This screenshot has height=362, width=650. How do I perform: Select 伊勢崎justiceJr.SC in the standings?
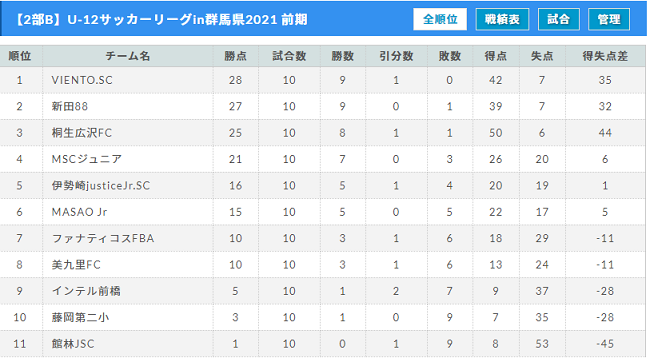point(101,185)
